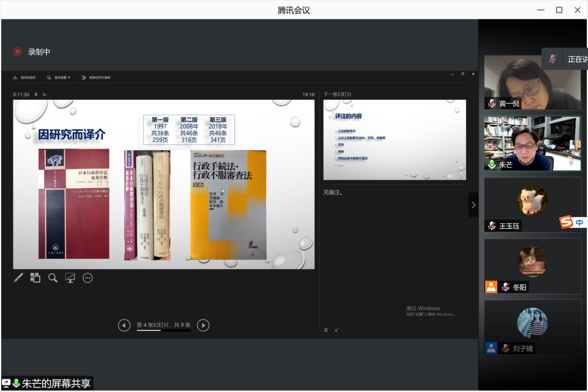Open more slideshow options ellipsis button

point(88,278)
